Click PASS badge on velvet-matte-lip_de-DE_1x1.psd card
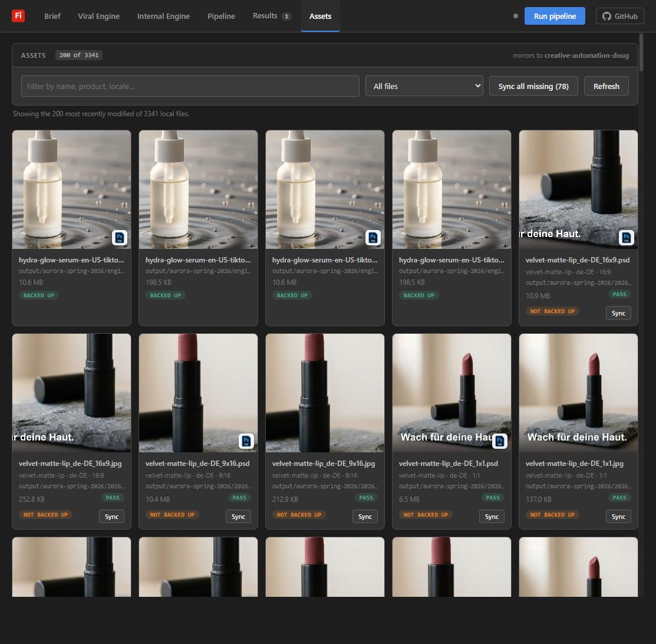The height and width of the screenshot is (644, 656). 492,498
